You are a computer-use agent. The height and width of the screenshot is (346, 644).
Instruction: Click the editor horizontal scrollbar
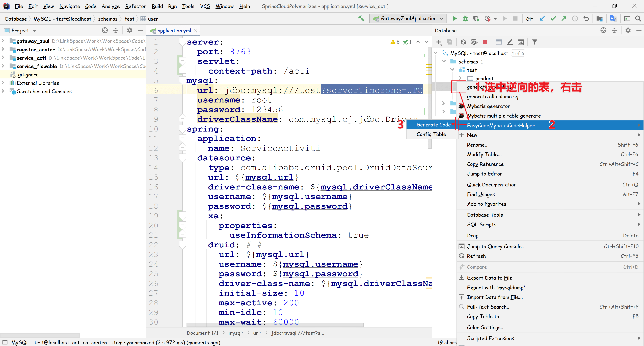275,325
